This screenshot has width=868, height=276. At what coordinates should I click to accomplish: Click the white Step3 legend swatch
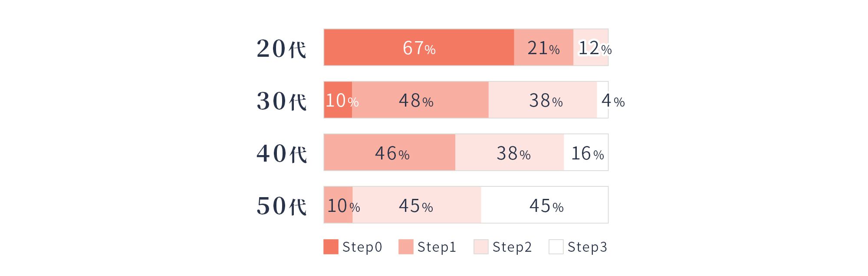(556, 247)
